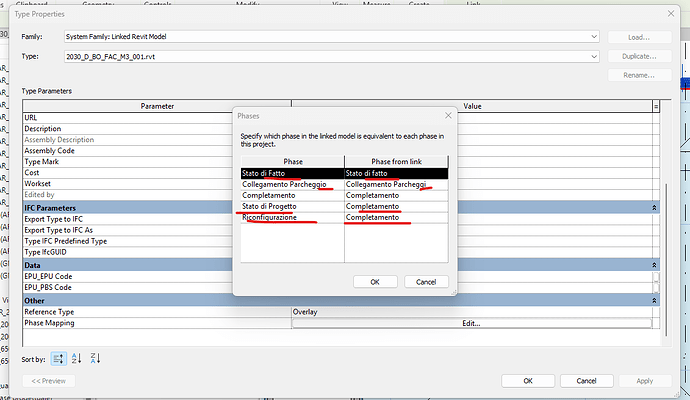Sort parameters alphabetically A to Z
690x400 pixels.
77,358
